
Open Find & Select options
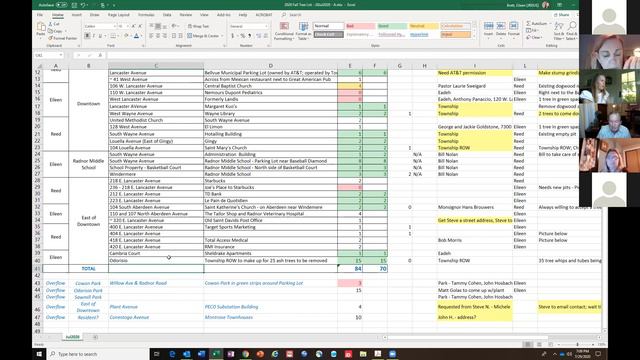coord(572,31)
